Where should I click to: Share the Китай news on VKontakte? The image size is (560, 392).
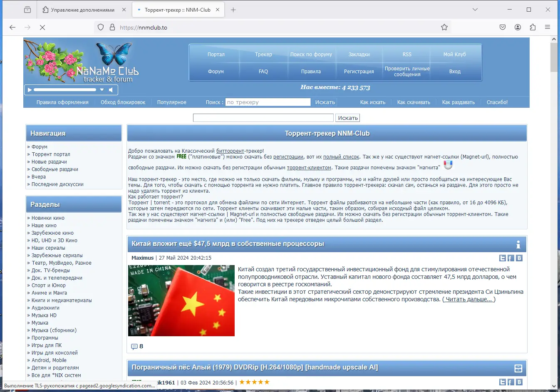[519, 258]
